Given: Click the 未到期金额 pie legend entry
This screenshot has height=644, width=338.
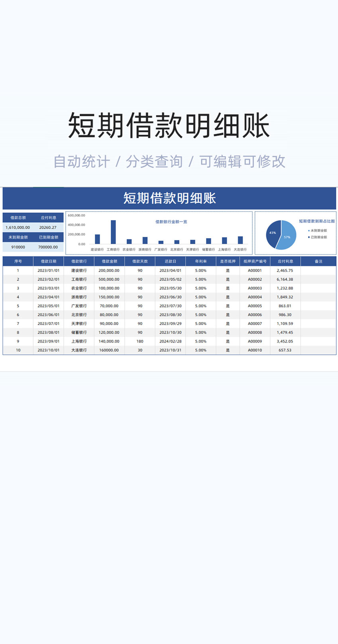Looking at the screenshot, I should (318, 231).
